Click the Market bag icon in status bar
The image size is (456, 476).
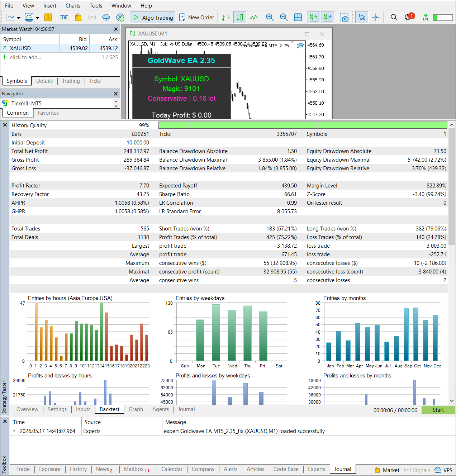tap(377, 470)
